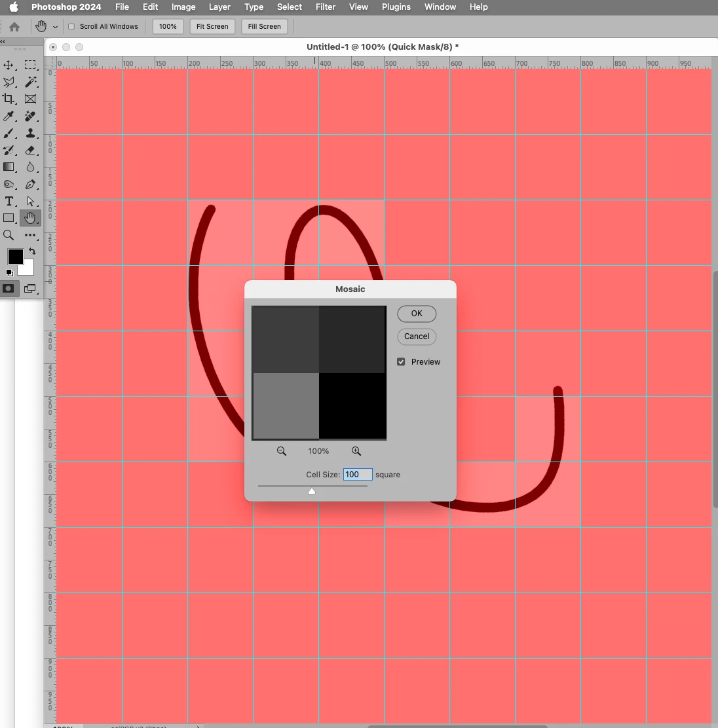
Task: Select the Eraser tool
Action: [30, 150]
